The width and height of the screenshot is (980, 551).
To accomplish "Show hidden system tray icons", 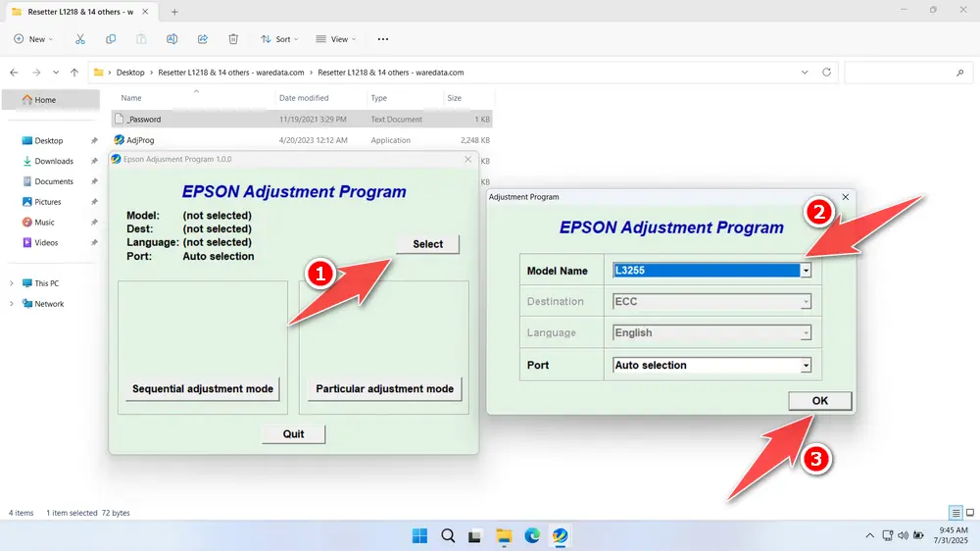I will [869, 535].
